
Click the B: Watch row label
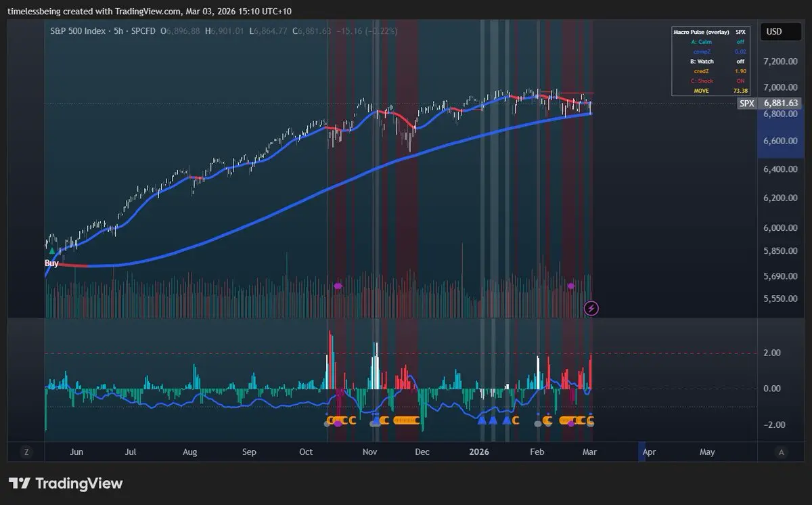pos(702,62)
